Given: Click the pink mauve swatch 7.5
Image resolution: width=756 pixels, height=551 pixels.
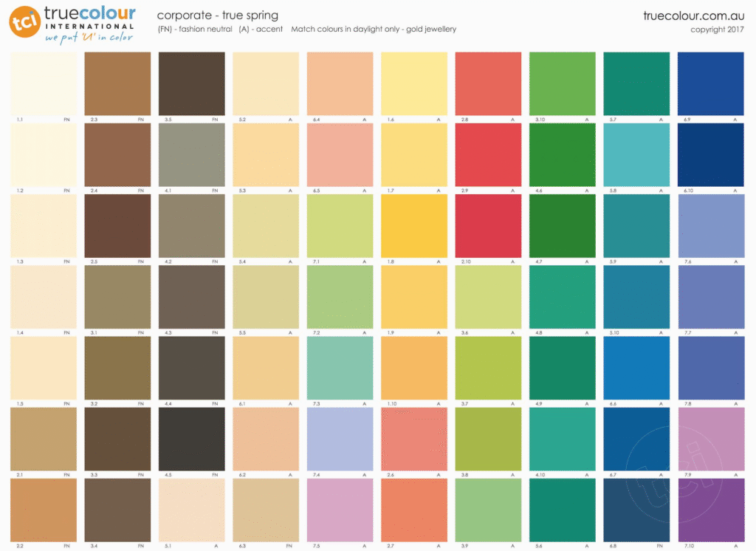Looking at the screenshot, I should [340, 510].
